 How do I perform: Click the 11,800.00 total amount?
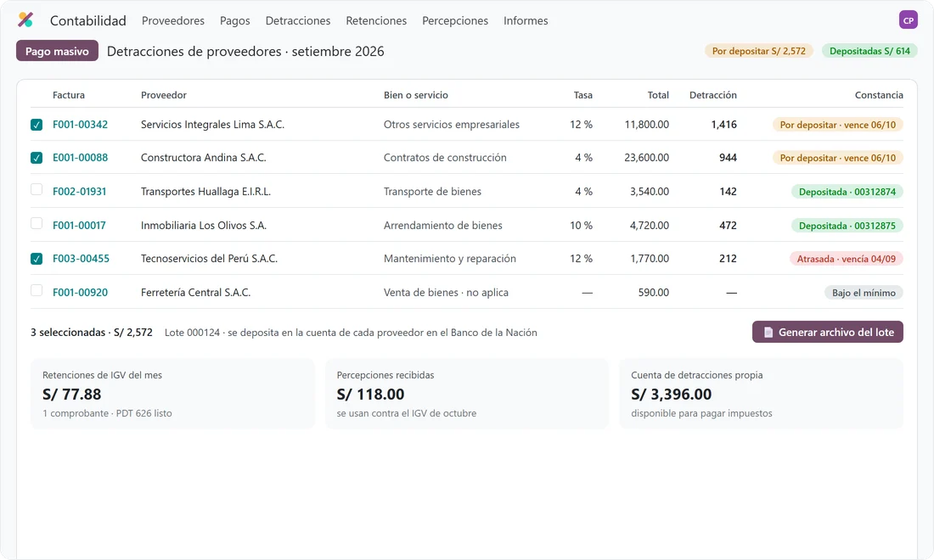[x=646, y=125]
